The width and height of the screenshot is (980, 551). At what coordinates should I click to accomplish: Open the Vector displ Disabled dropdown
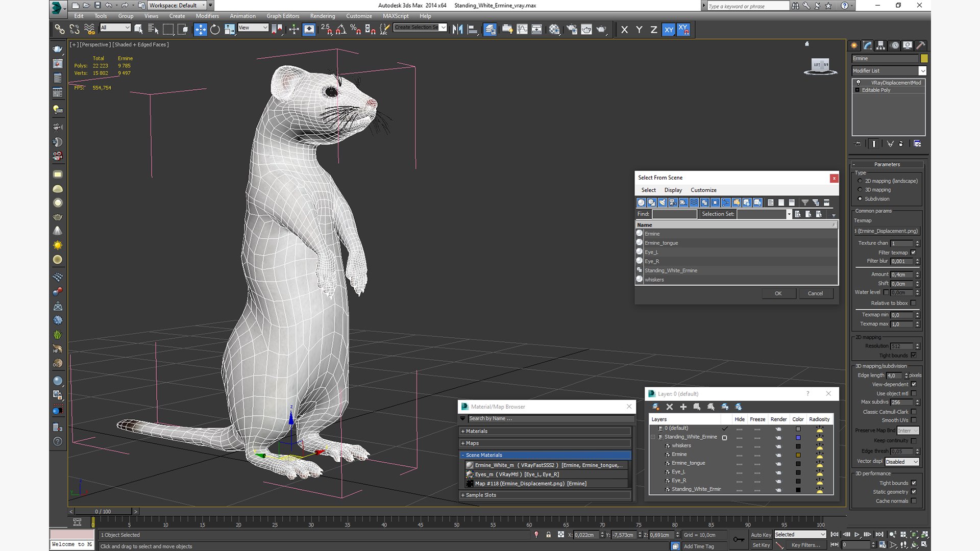[x=901, y=462]
